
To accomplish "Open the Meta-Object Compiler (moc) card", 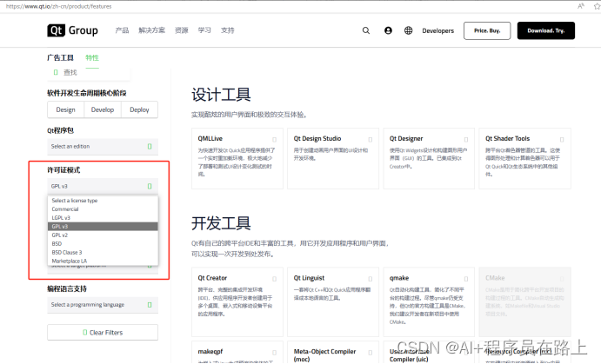I will point(333,353).
